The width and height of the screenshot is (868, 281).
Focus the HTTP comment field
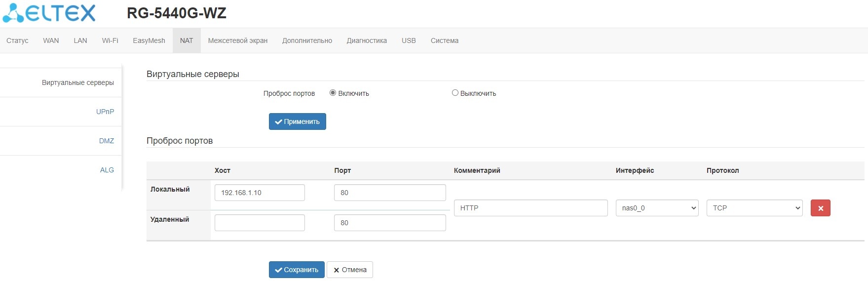[x=530, y=208]
